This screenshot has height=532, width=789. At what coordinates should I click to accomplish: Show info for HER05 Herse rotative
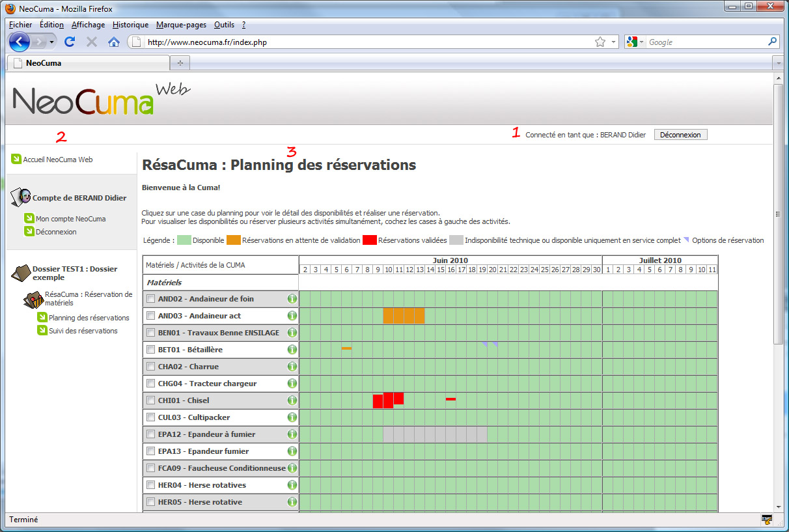click(x=292, y=502)
